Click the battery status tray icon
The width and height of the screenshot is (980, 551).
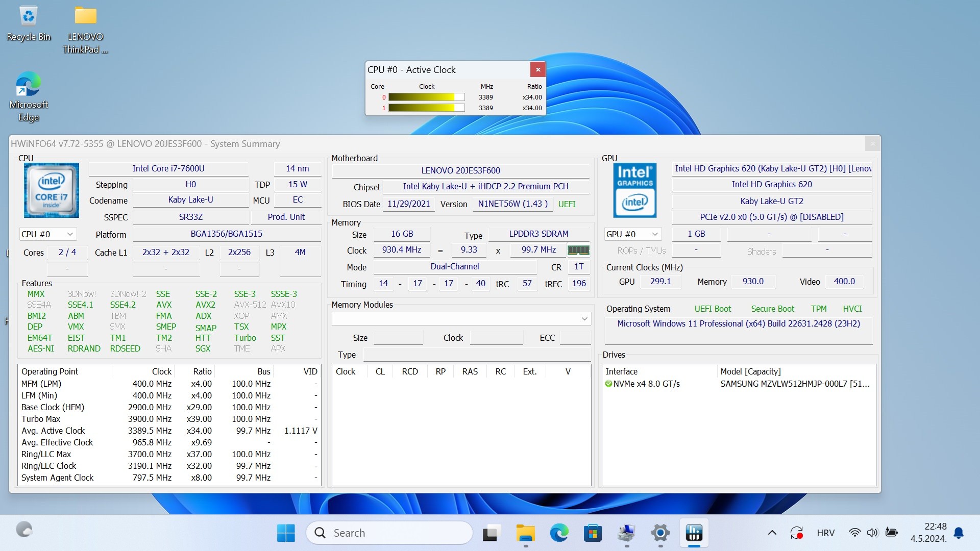point(891,533)
